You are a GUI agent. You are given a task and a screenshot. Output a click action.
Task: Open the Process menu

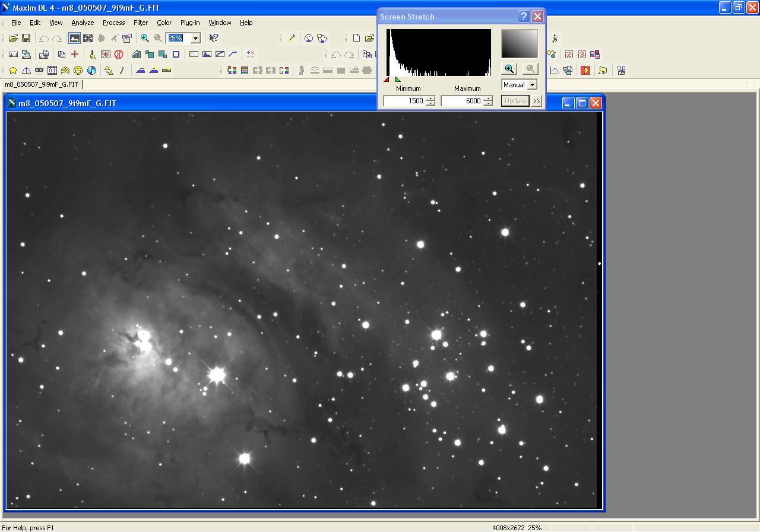pos(113,23)
